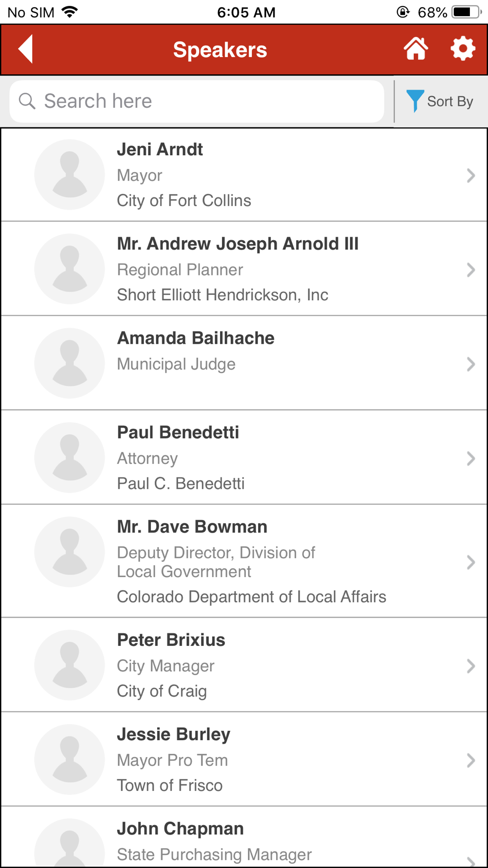The height and width of the screenshot is (868, 488).
Task: Expand Jessie Burley's entry chevron
Action: click(x=470, y=760)
